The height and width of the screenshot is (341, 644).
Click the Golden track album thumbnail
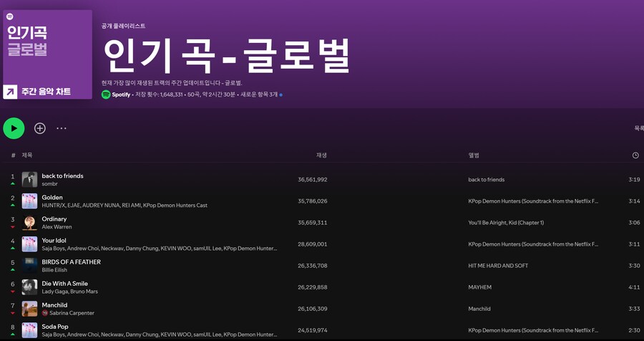(x=29, y=201)
